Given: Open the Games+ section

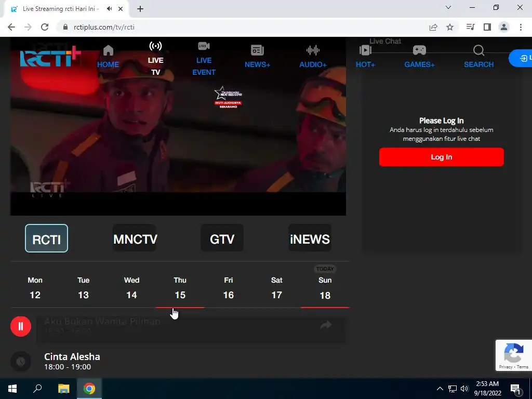Looking at the screenshot, I should [419, 56].
